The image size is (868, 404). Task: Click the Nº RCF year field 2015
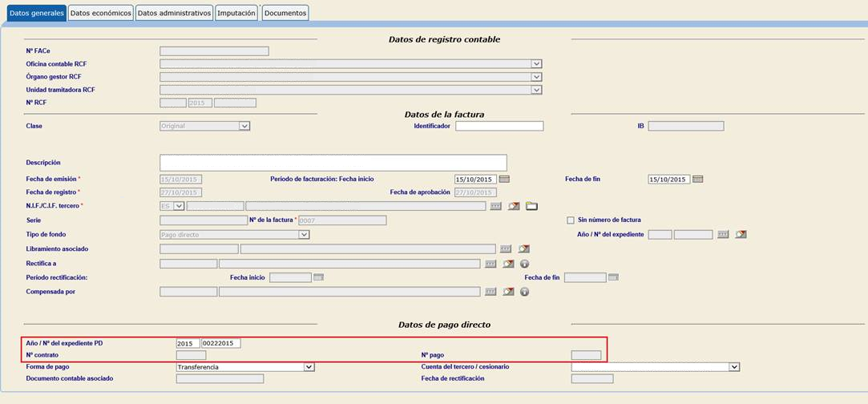coord(200,103)
